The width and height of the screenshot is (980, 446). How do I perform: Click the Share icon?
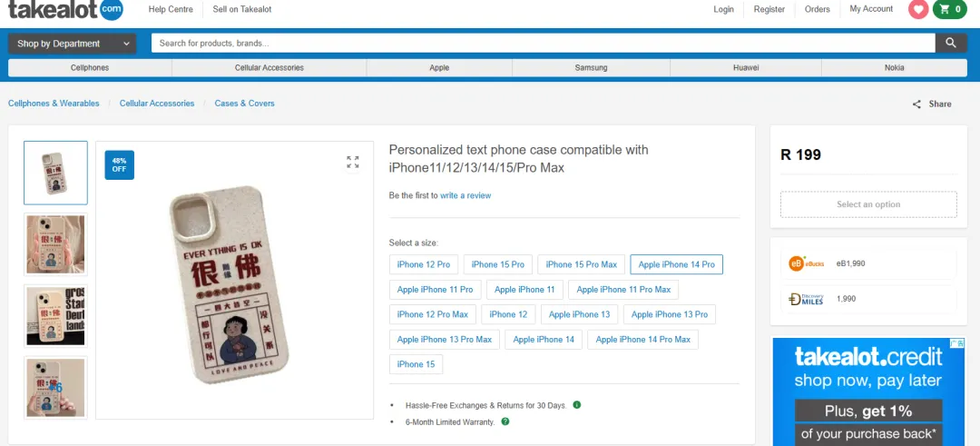[916, 104]
